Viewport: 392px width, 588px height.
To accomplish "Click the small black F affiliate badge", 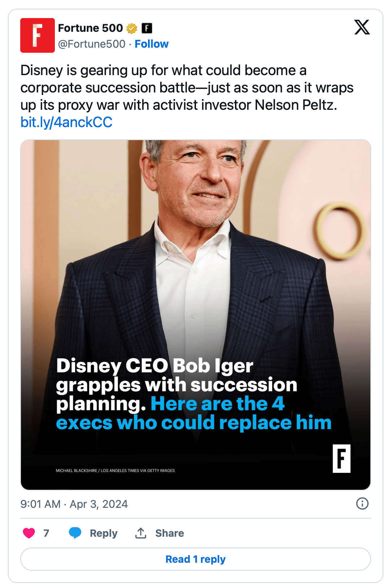I will coord(147,28).
